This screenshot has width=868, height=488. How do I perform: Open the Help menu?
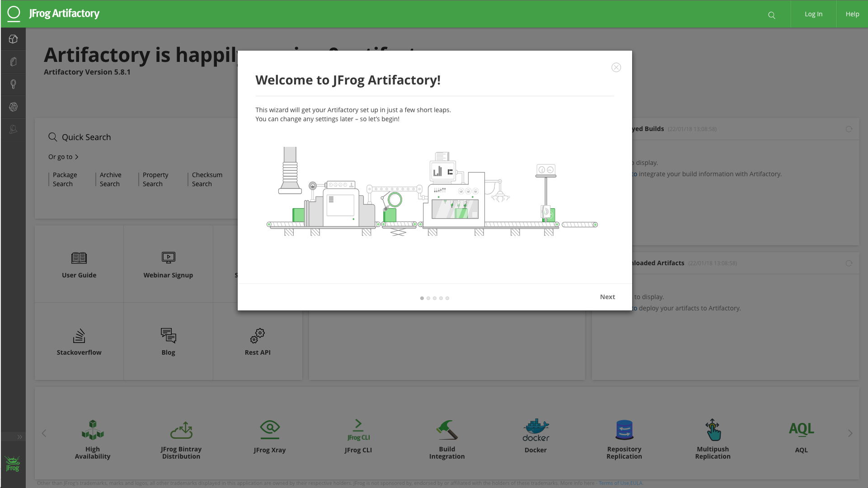click(x=852, y=14)
